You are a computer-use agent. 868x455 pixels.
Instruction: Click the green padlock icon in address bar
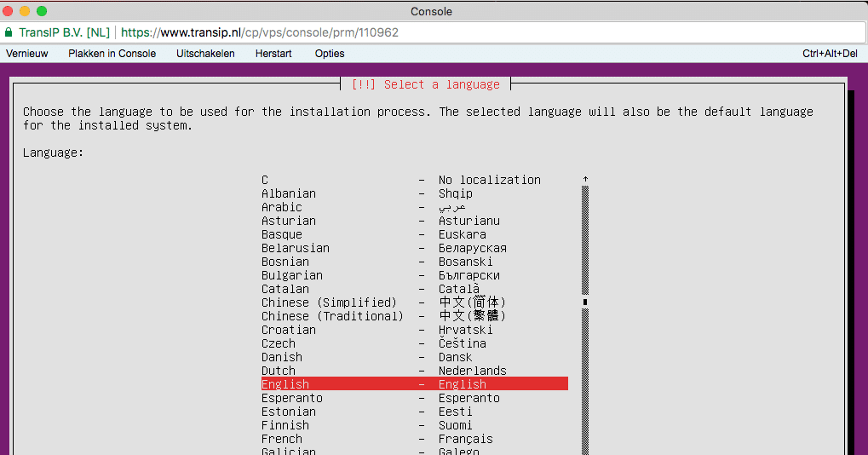(x=9, y=32)
